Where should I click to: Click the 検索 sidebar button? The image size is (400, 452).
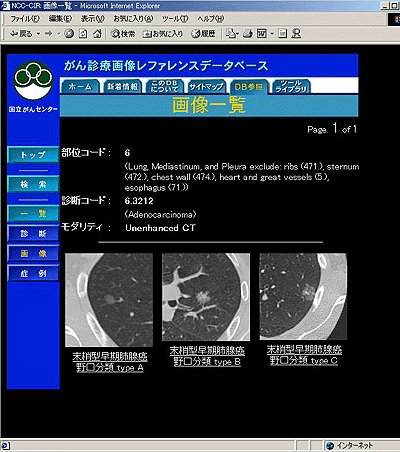33,184
